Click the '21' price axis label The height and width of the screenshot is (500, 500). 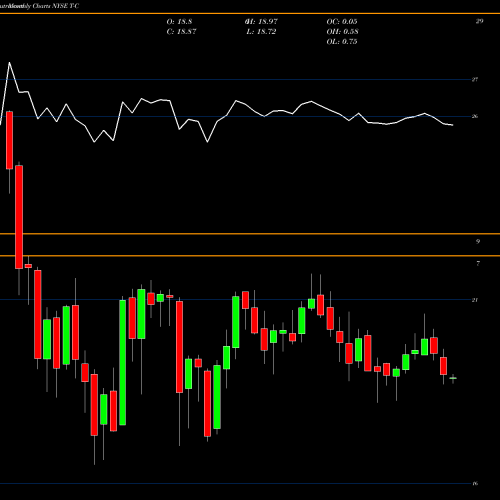(x=475, y=300)
